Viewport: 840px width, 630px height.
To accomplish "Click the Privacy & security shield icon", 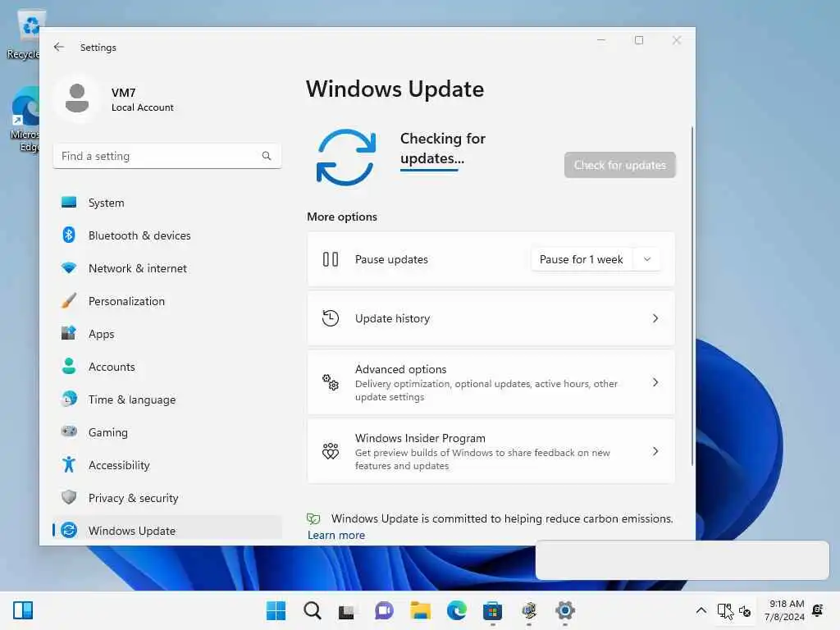I will pos(69,497).
